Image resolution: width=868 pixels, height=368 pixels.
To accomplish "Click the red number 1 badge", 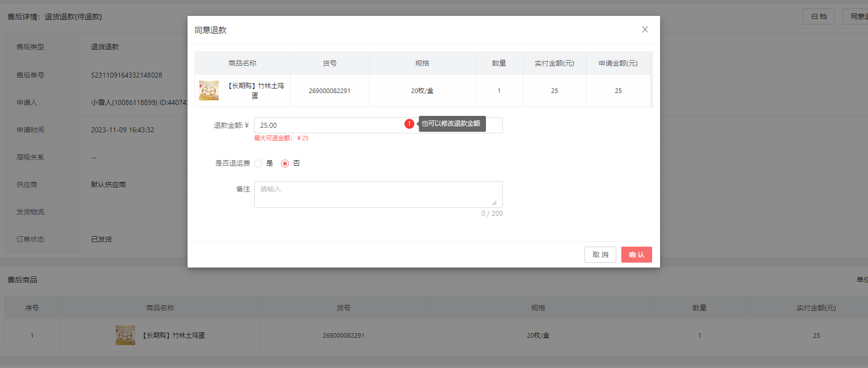I will pos(409,124).
